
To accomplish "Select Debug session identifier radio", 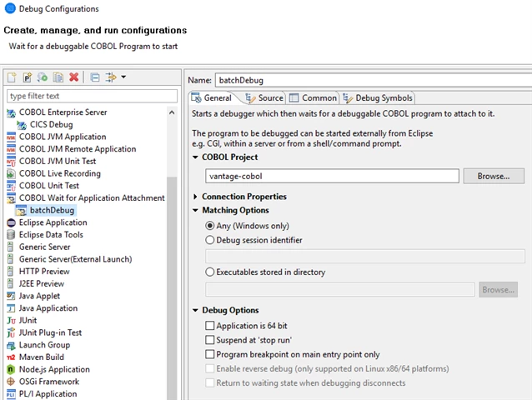I will 210,240.
